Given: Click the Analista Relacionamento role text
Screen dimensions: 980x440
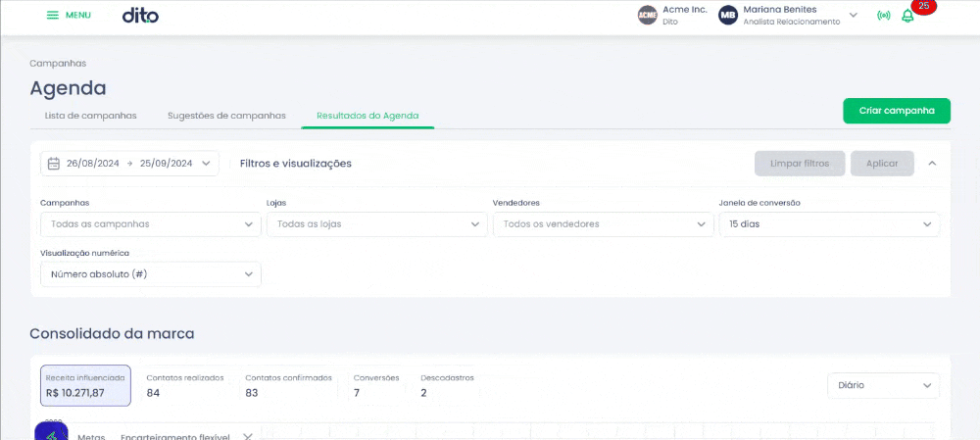Looking at the screenshot, I should pos(792,22).
